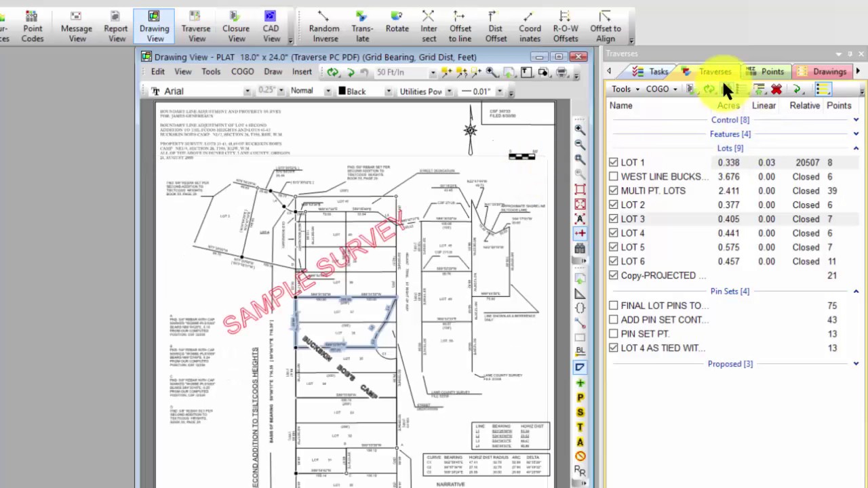Open the Intersect tool

tap(429, 26)
